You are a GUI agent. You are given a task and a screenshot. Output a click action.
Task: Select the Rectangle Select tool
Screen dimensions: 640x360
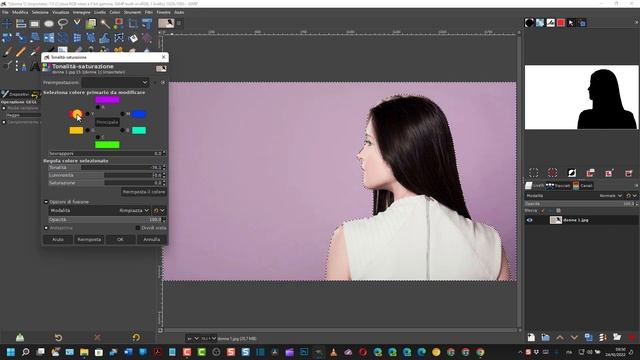coord(35,24)
